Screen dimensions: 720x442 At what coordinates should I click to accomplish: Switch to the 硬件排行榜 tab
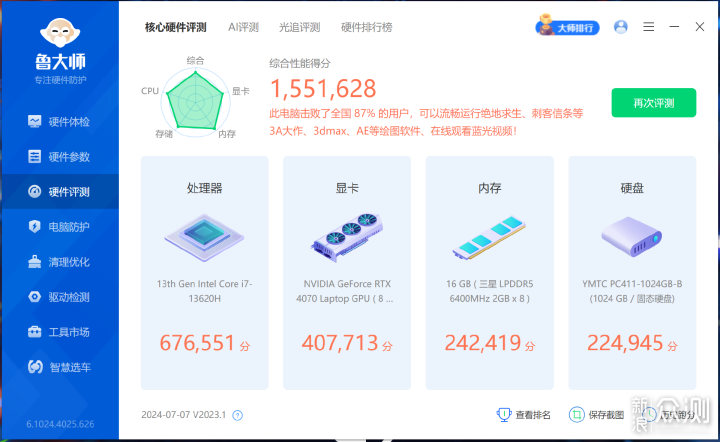pyautogui.click(x=366, y=28)
